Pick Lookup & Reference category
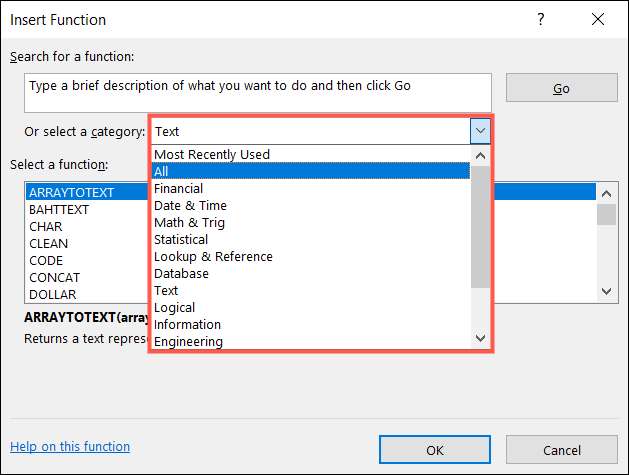This screenshot has width=629, height=475. (x=213, y=256)
